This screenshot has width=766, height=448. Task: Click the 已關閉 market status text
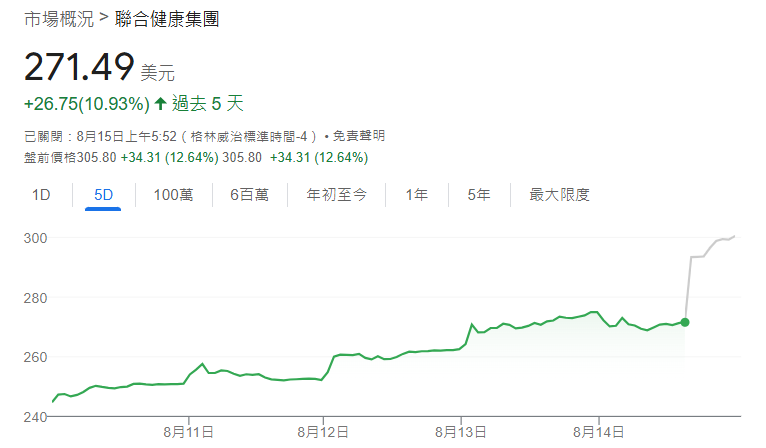[x=43, y=136]
